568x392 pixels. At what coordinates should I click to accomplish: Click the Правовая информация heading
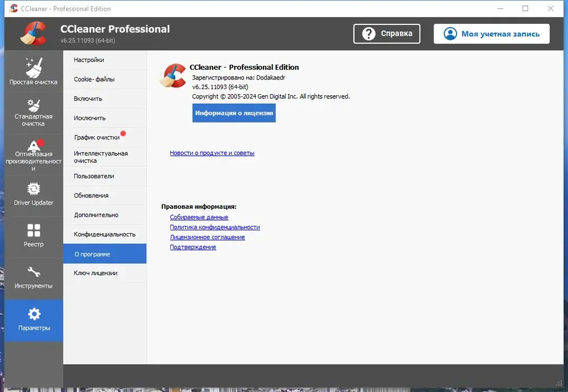click(199, 206)
